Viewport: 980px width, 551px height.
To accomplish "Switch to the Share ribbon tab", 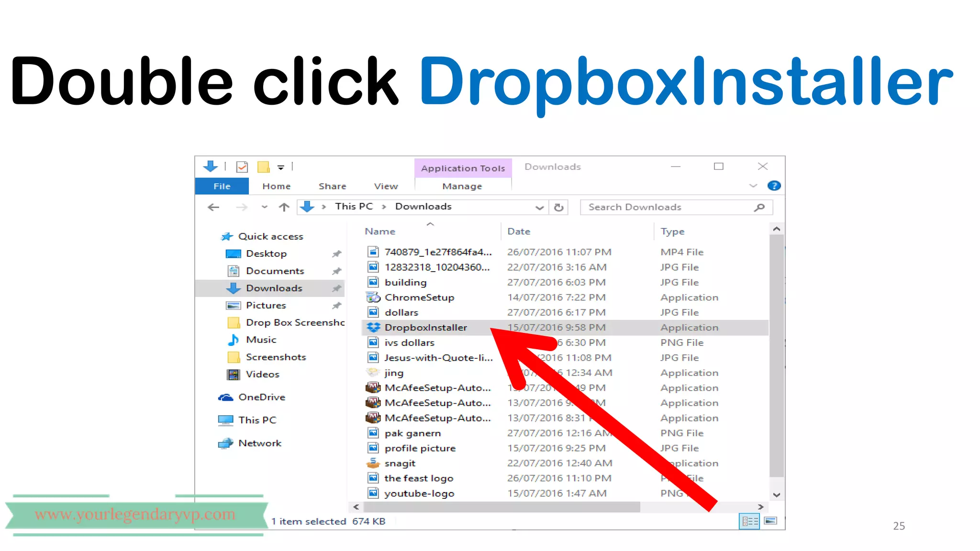I will [333, 187].
